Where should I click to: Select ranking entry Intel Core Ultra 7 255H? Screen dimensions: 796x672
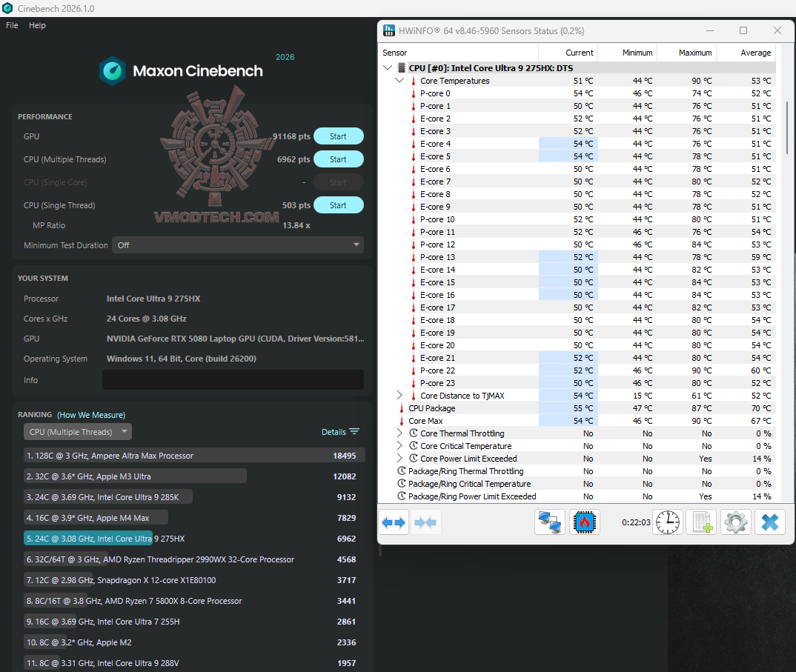(194, 622)
